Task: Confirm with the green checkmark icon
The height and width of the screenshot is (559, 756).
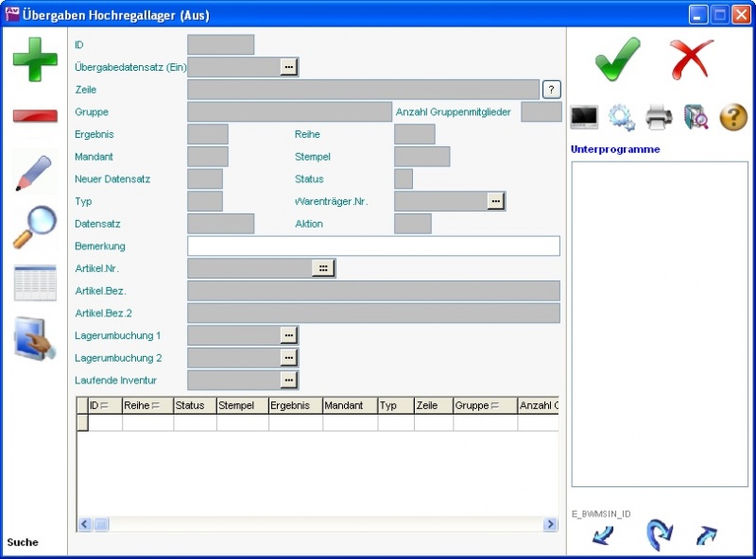Action: pos(618,59)
